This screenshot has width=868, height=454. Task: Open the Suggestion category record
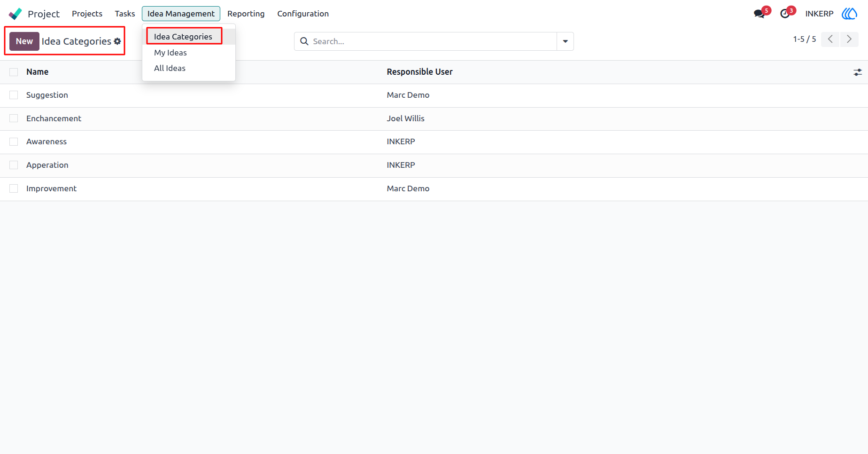coord(47,95)
